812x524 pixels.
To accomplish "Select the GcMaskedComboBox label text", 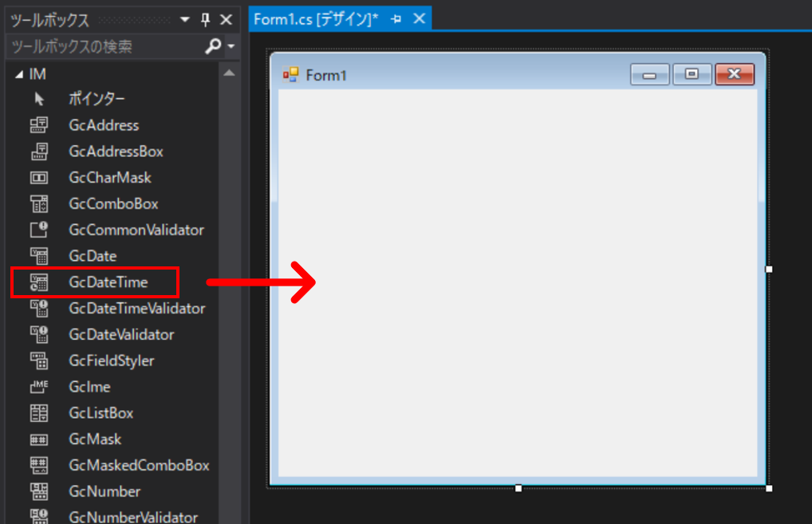I will click(139, 465).
